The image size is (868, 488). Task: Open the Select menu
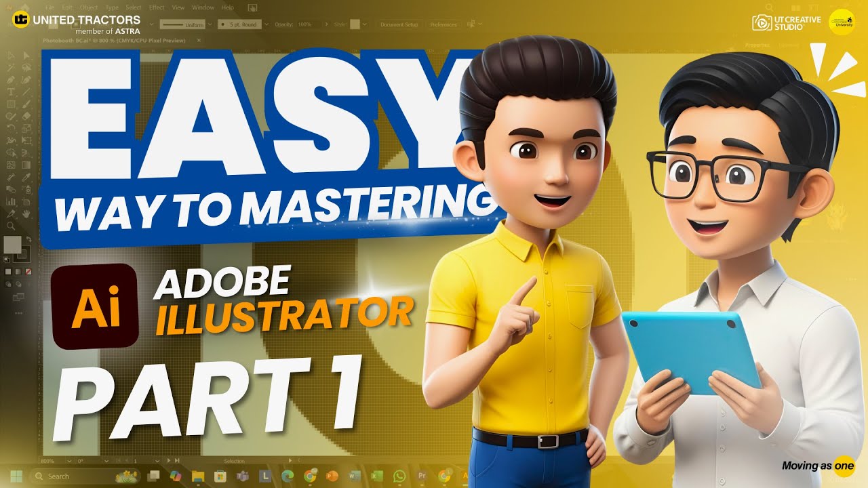pos(133,7)
